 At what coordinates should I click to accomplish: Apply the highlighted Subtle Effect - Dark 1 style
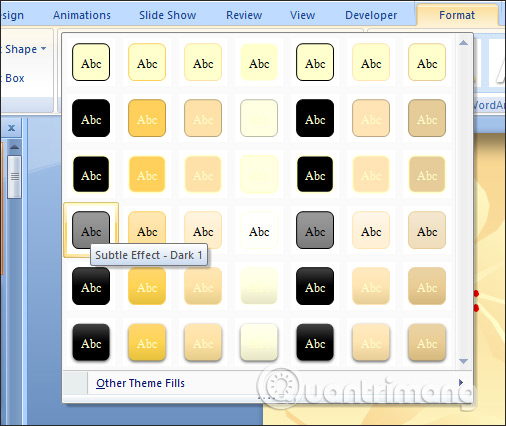click(x=91, y=230)
